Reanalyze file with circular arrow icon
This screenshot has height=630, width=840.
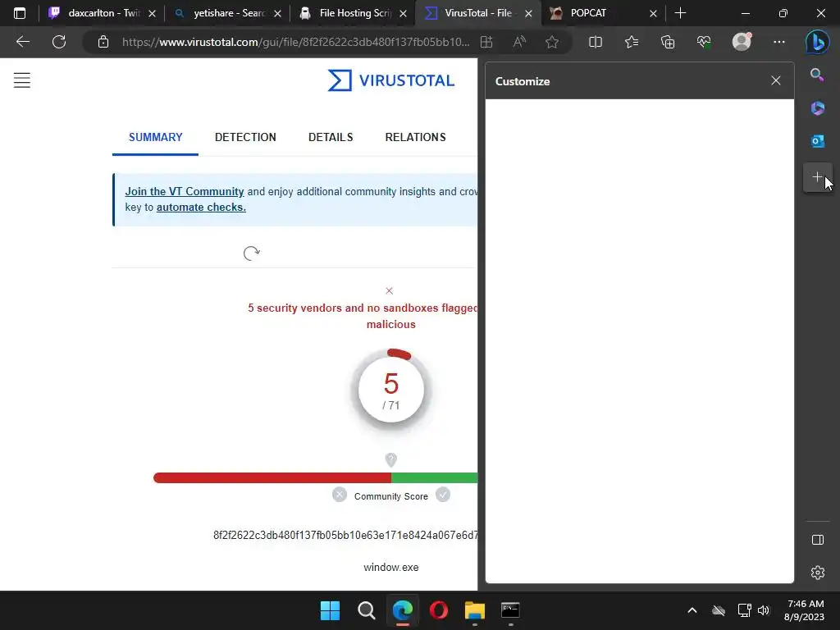[251, 253]
